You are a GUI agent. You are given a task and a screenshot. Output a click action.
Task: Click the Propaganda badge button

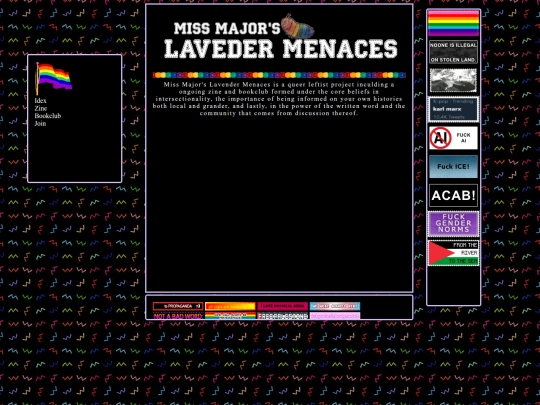click(178, 306)
